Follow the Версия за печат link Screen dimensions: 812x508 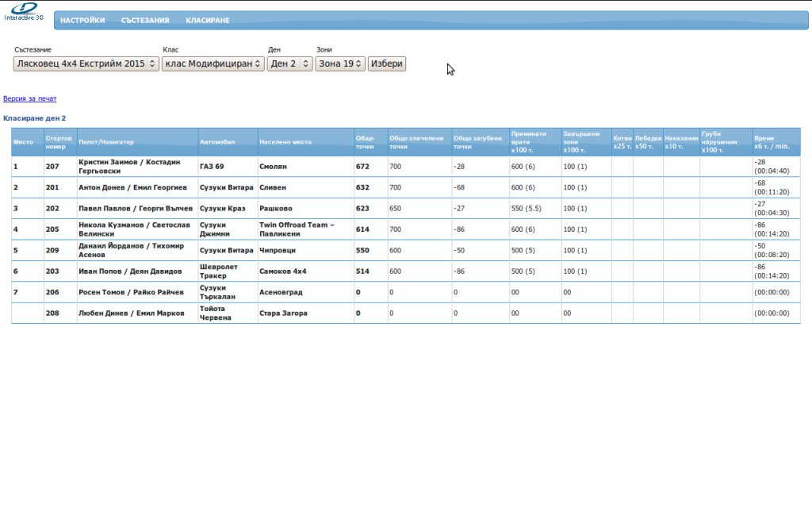coord(30,99)
